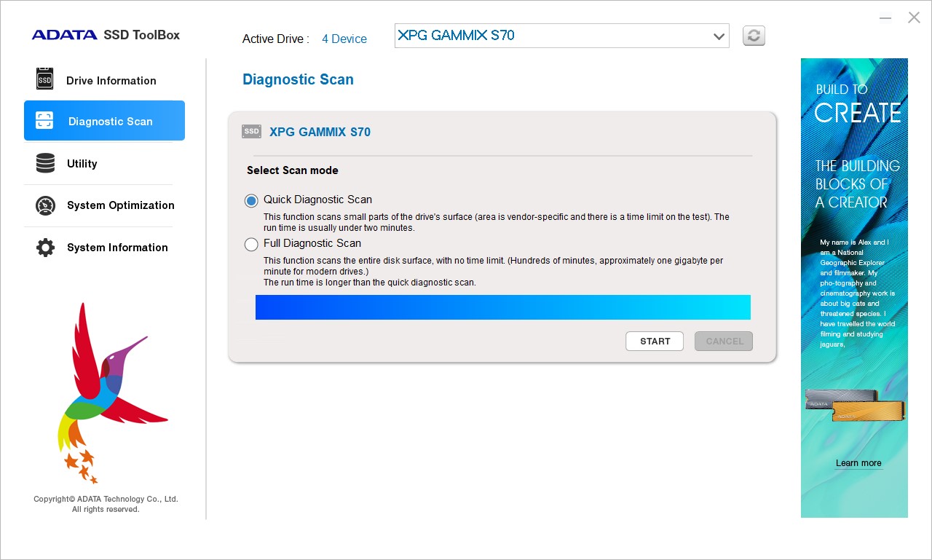Image resolution: width=932 pixels, height=560 pixels.
Task: Click the blue scan progress bar
Action: coord(502,307)
